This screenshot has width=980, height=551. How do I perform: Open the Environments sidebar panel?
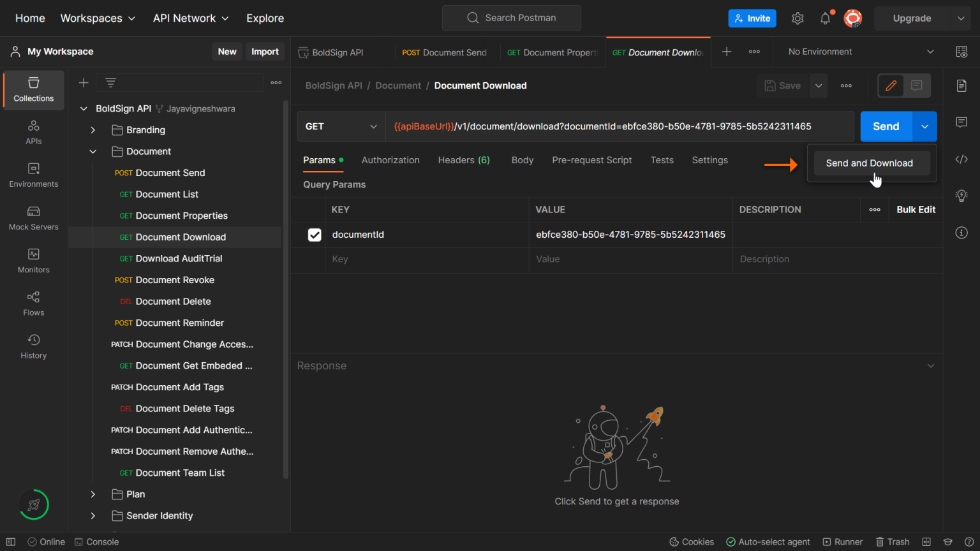click(33, 175)
